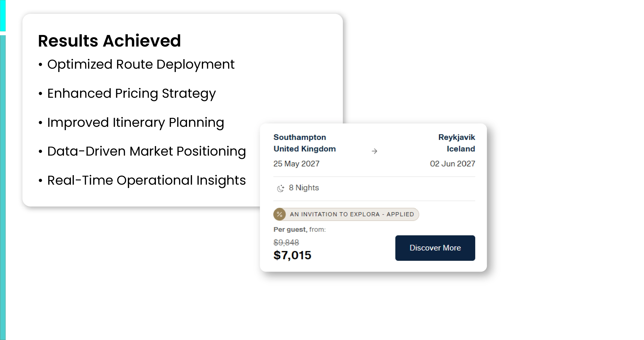Viewport: 644px width, 340px height.
Task: Click the Invitation to Explora applied badge
Action: coord(352,214)
